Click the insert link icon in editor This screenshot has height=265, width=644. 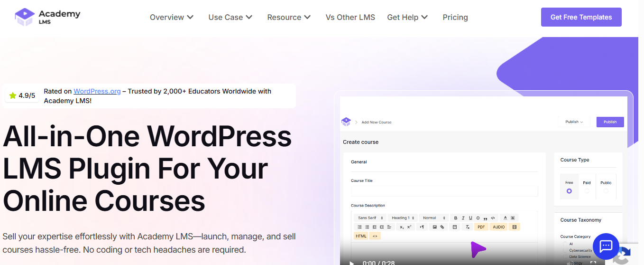(442, 227)
